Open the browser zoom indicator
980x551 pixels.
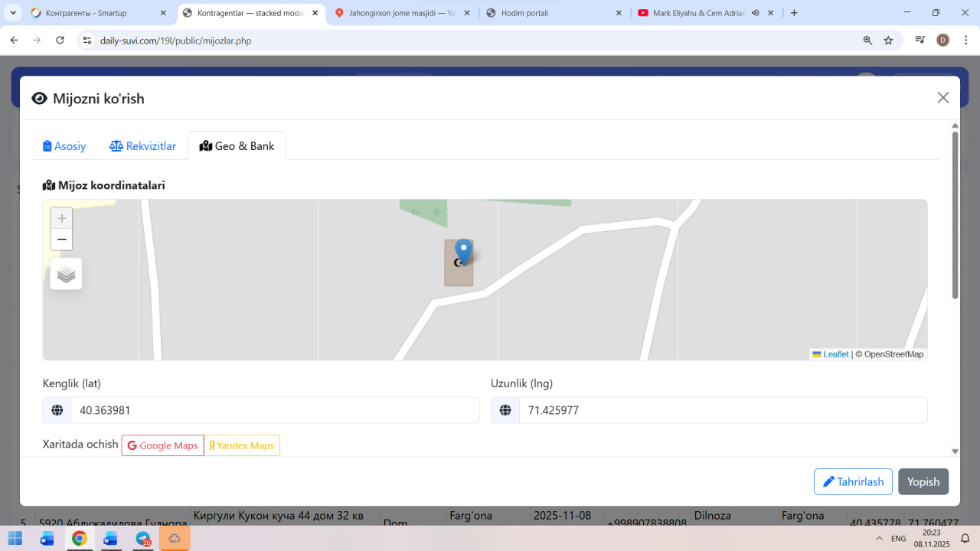click(867, 41)
